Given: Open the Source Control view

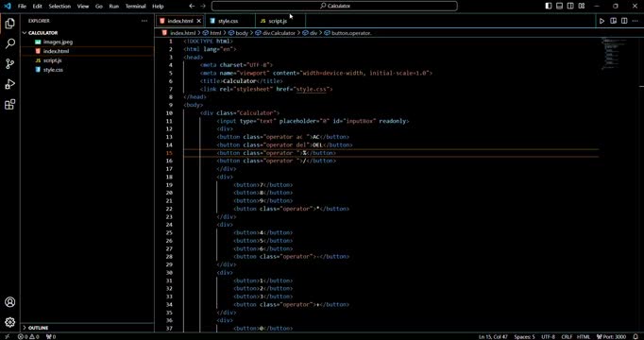Looking at the screenshot, I should 10,63.
